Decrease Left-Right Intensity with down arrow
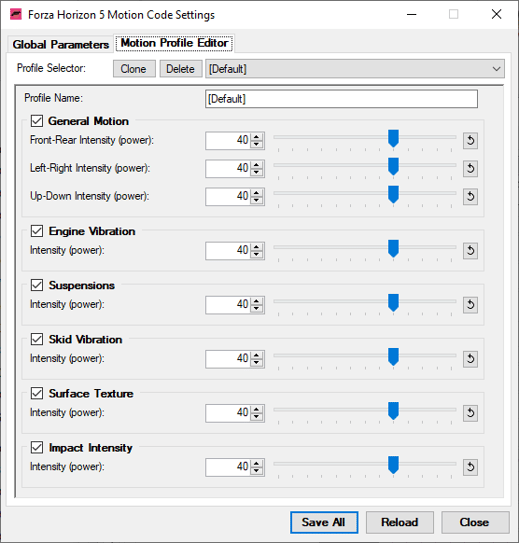The image size is (519, 543). pos(256,172)
